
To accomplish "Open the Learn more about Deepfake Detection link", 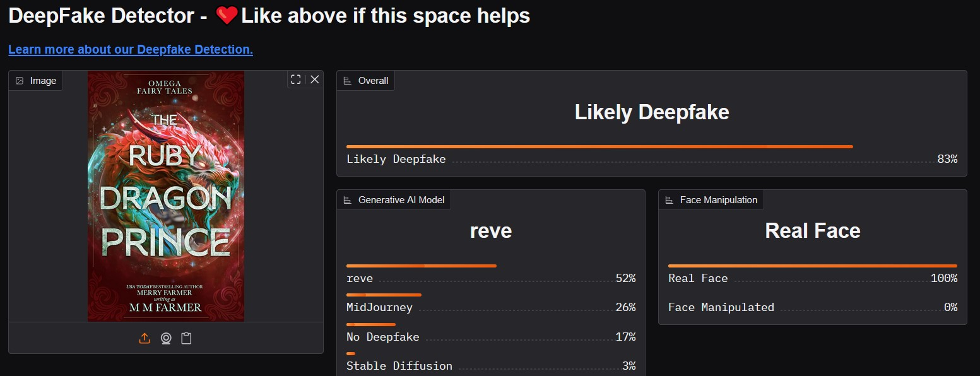I will (131, 50).
